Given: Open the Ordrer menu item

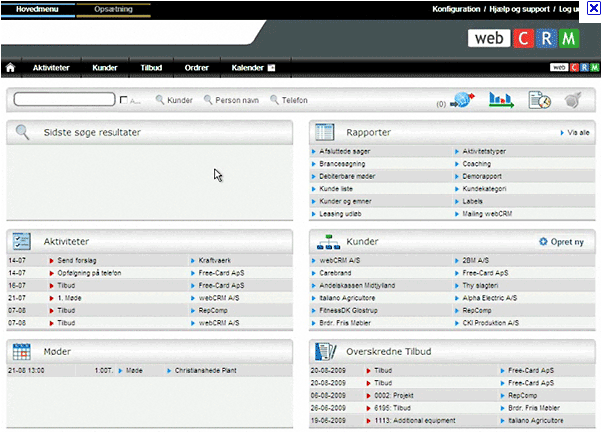Looking at the screenshot, I should point(197,68).
